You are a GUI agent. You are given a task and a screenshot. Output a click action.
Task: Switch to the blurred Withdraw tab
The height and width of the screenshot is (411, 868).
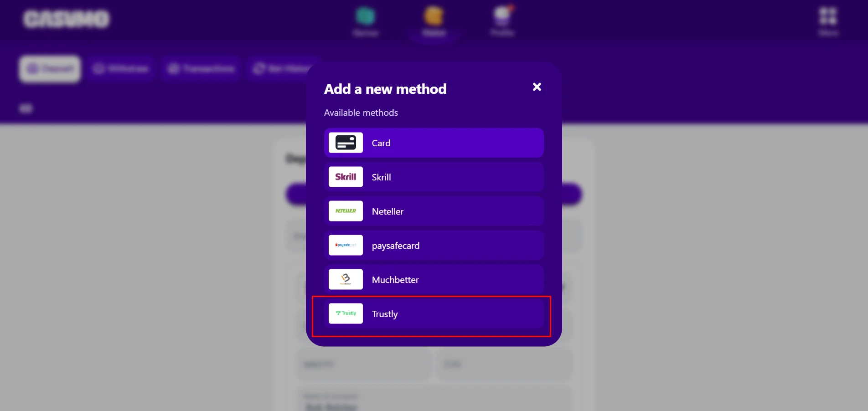(x=121, y=69)
